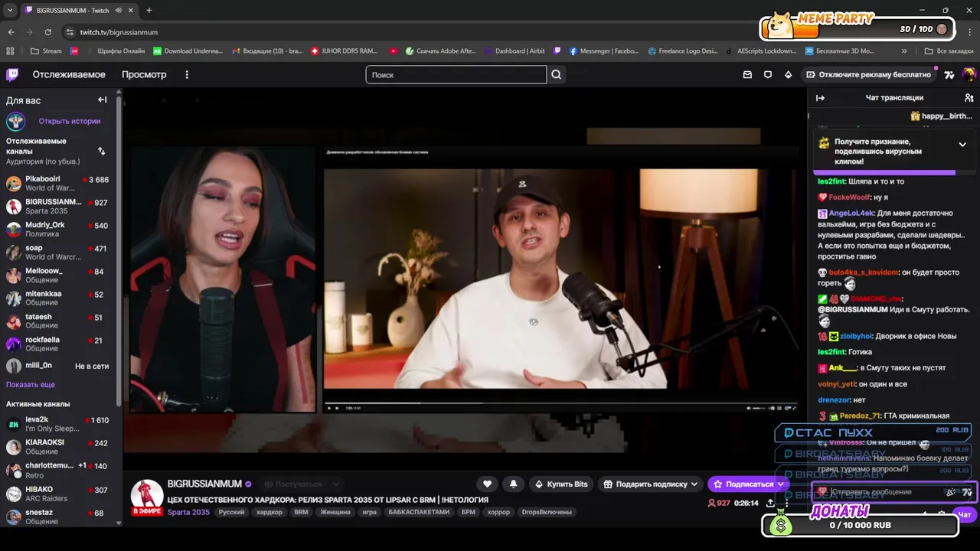
Task: Click 'Turn off ads for free' button
Action: point(869,74)
